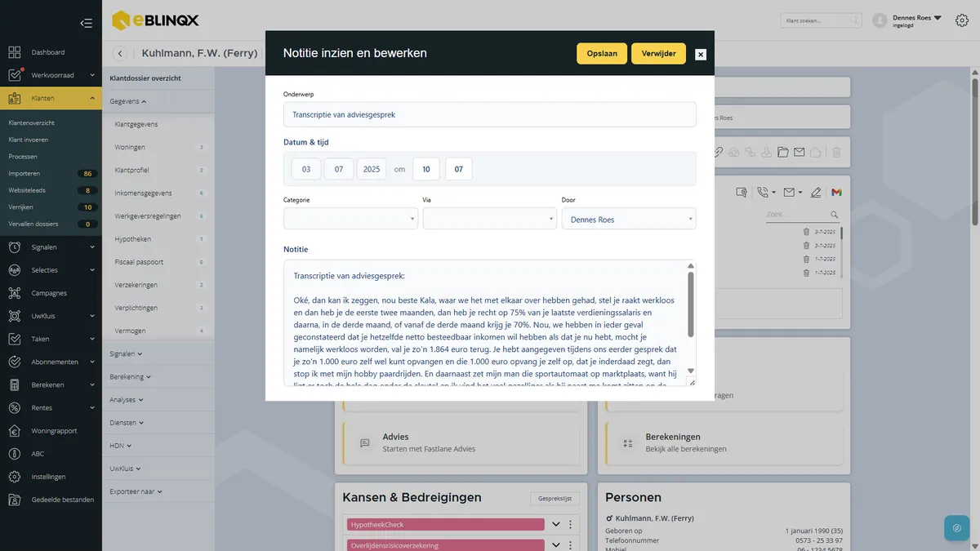Viewport: 980px width, 551px height.
Task: Click the trash icon beside the first dated entry
Action: point(806,232)
